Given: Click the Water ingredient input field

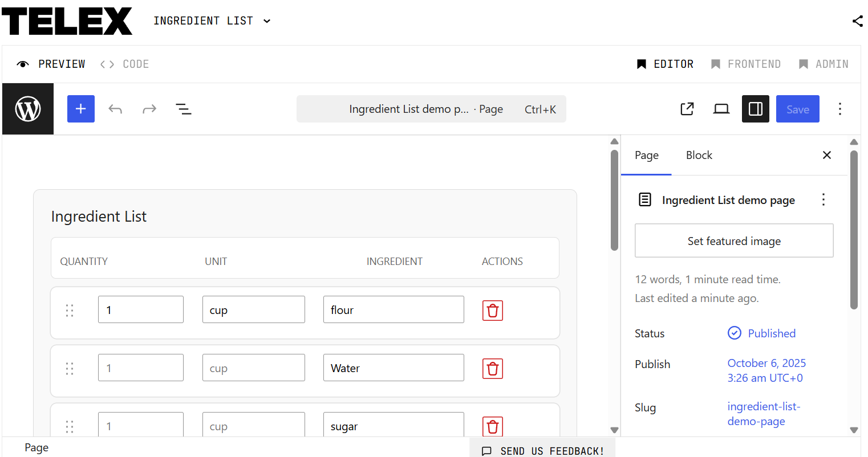Looking at the screenshot, I should 394,368.
